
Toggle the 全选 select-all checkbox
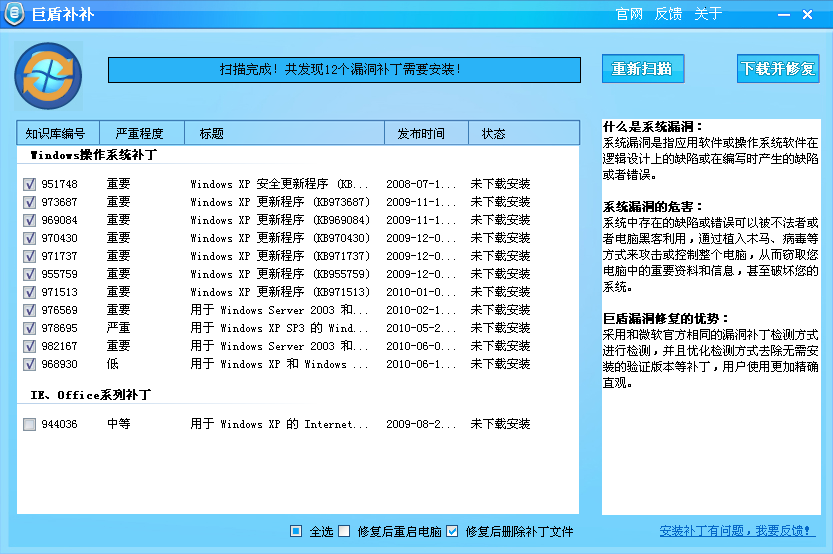tap(296, 531)
